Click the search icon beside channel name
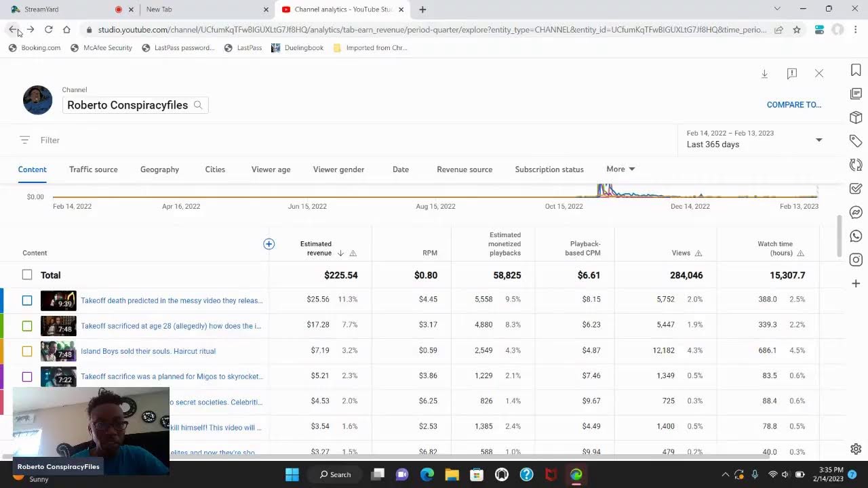 click(198, 105)
